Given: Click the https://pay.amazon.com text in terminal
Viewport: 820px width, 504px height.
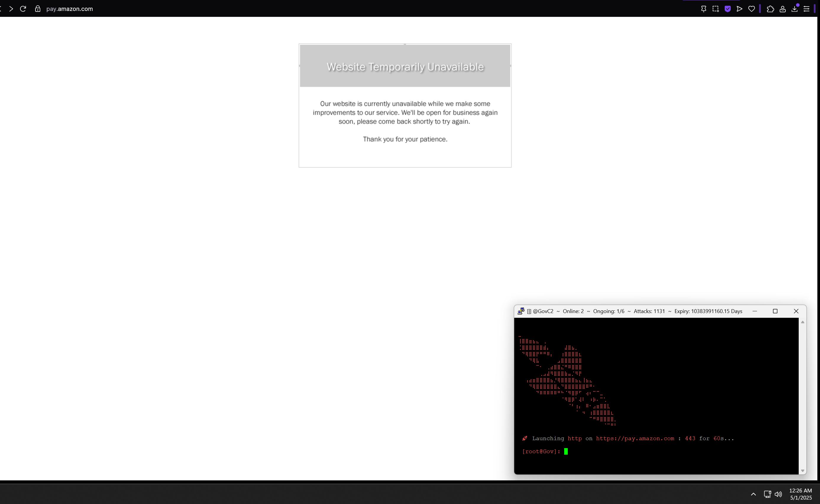Looking at the screenshot, I should (635, 438).
